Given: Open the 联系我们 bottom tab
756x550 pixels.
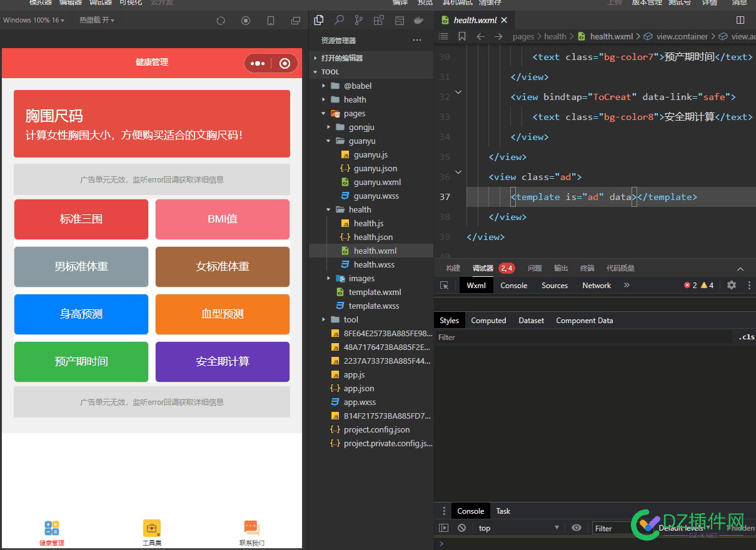Looking at the screenshot, I should pos(251,533).
